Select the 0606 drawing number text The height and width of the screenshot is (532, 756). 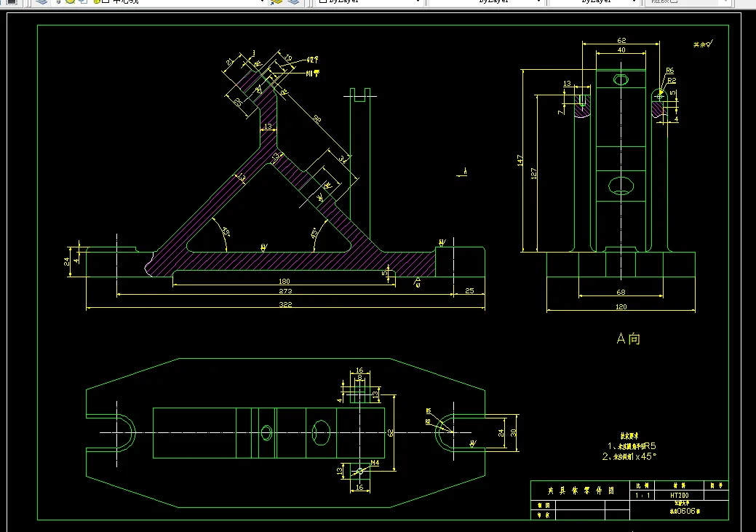(685, 512)
